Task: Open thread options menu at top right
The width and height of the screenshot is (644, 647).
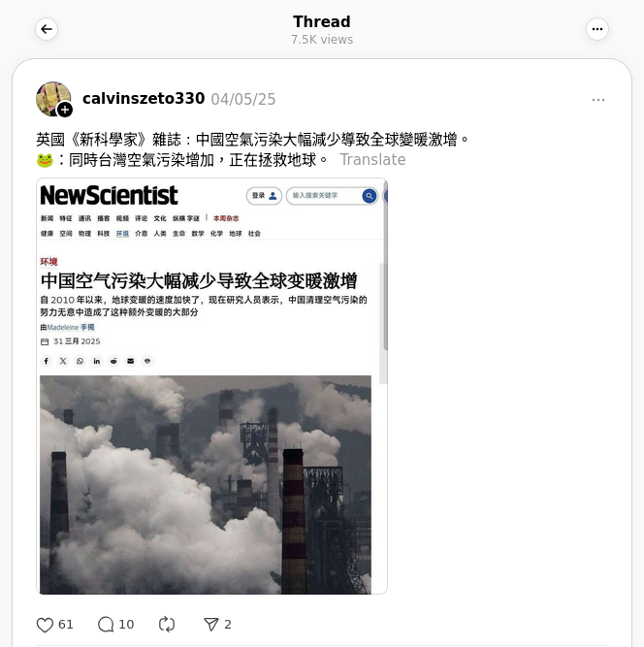Action: [x=597, y=29]
